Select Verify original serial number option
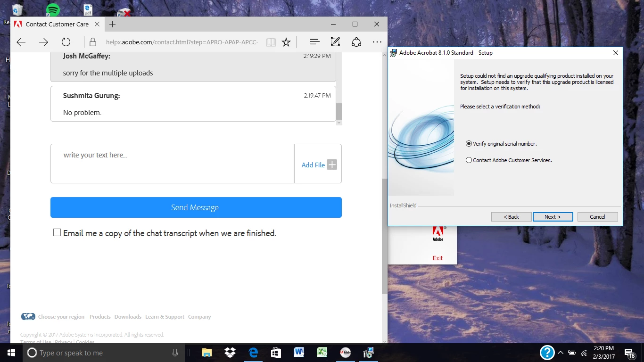Image resolution: width=644 pixels, height=362 pixels. point(469,144)
